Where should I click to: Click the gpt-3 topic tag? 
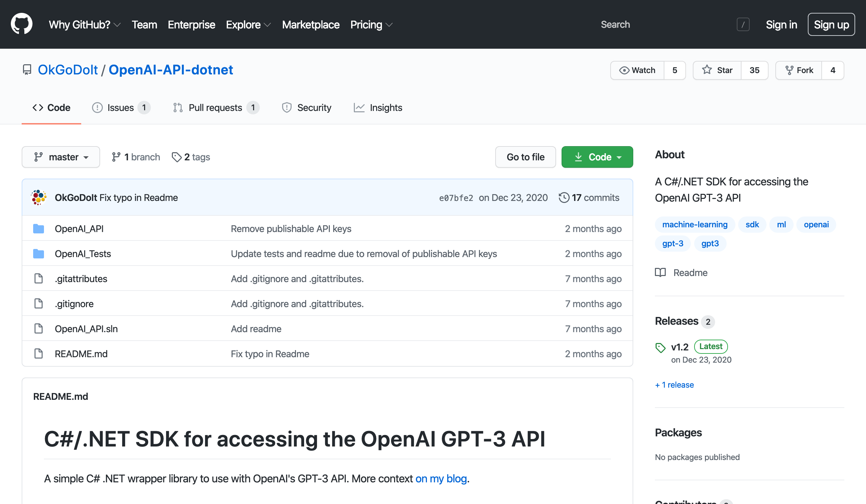click(672, 243)
